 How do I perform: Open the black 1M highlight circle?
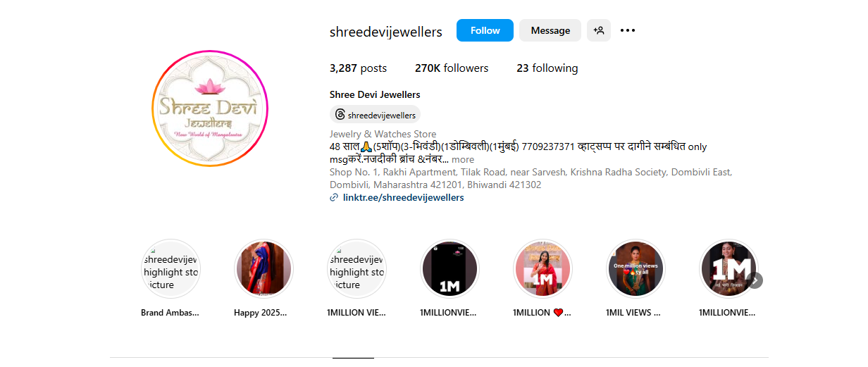449,269
